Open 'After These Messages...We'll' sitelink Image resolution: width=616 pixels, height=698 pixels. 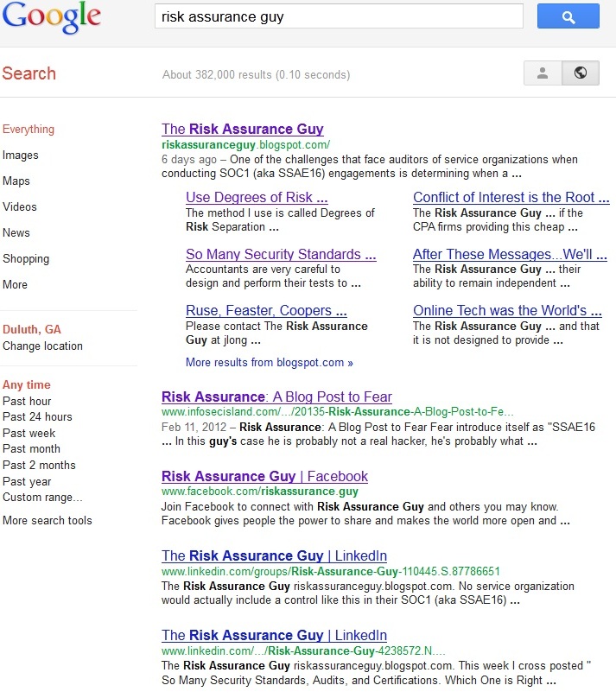pos(510,254)
